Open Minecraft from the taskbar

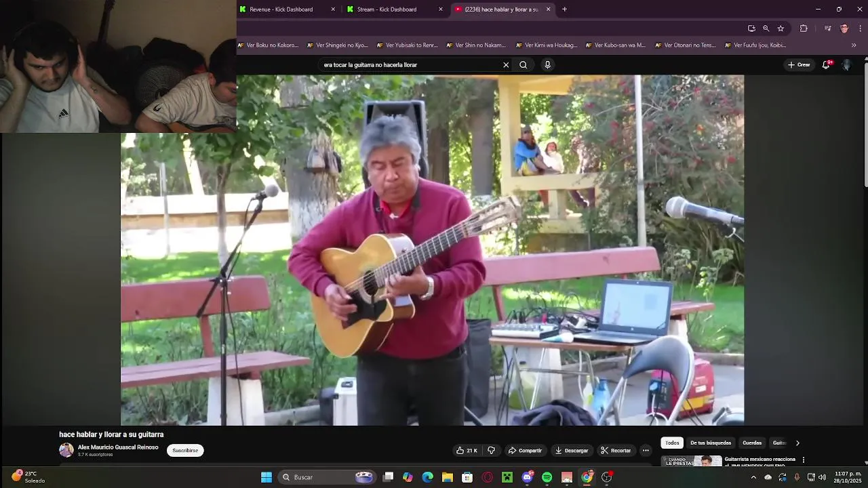507,477
